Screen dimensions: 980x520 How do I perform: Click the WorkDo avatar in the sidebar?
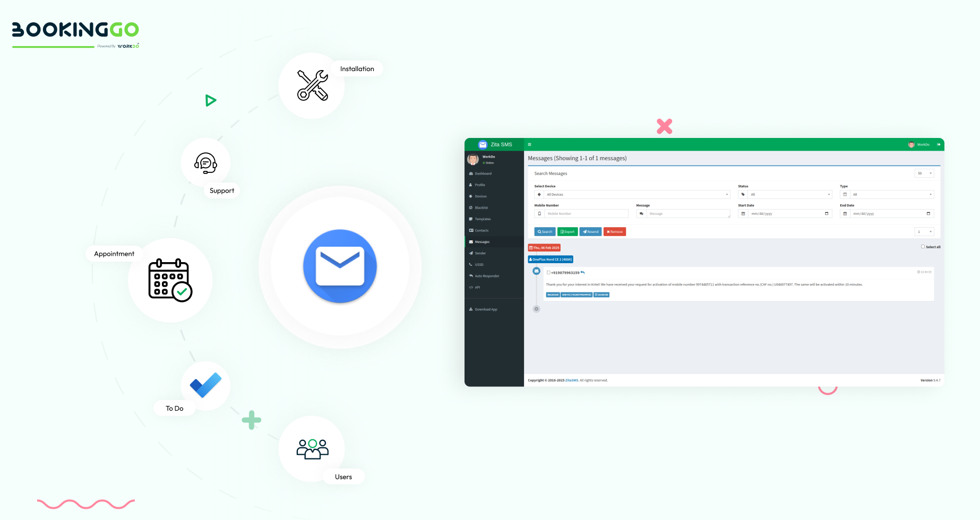(473, 159)
